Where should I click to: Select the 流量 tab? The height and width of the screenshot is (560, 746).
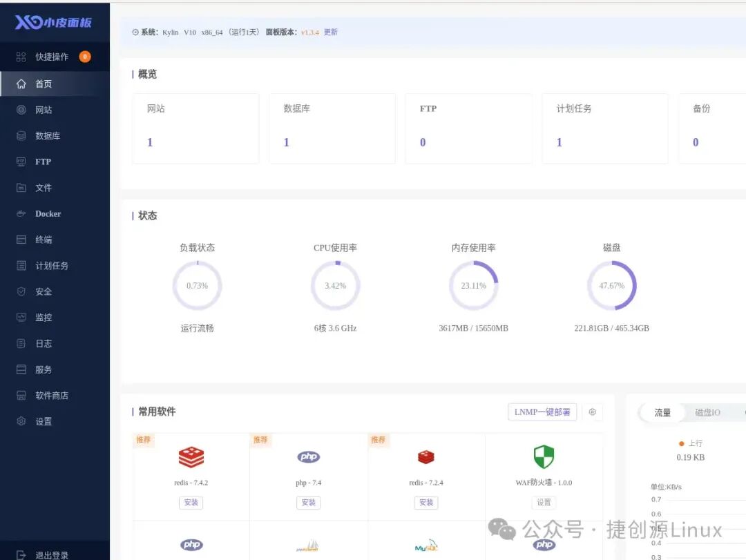point(662,412)
